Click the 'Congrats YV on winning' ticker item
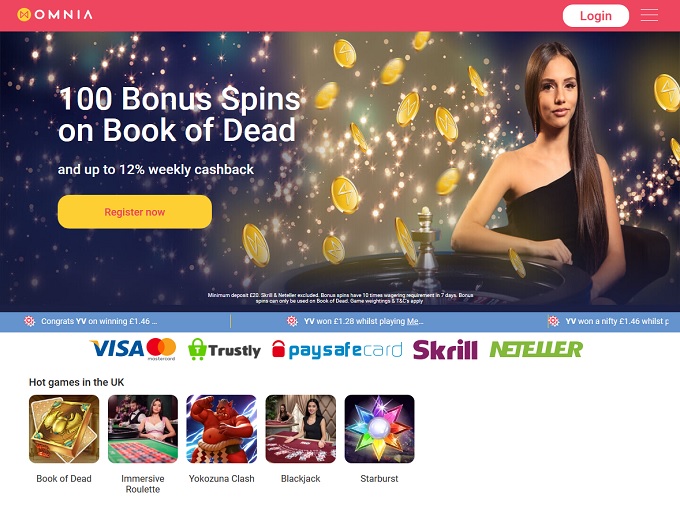 click(x=99, y=321)
